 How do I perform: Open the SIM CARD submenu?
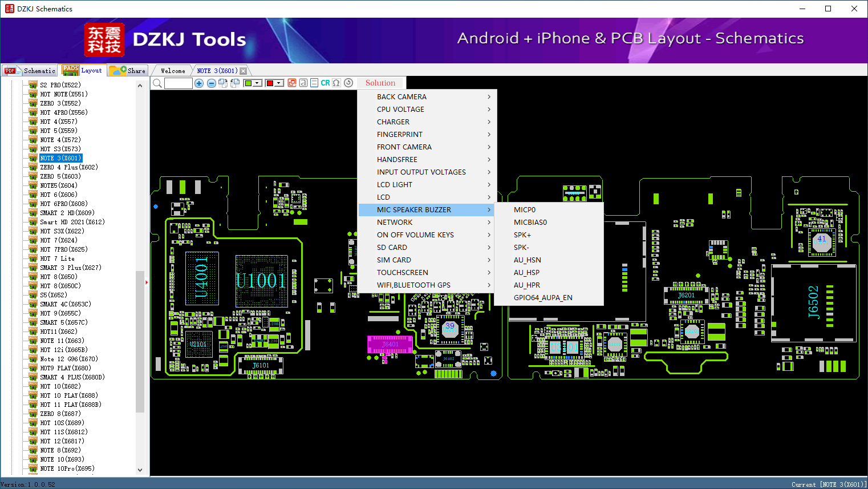[x=427, y=260]
